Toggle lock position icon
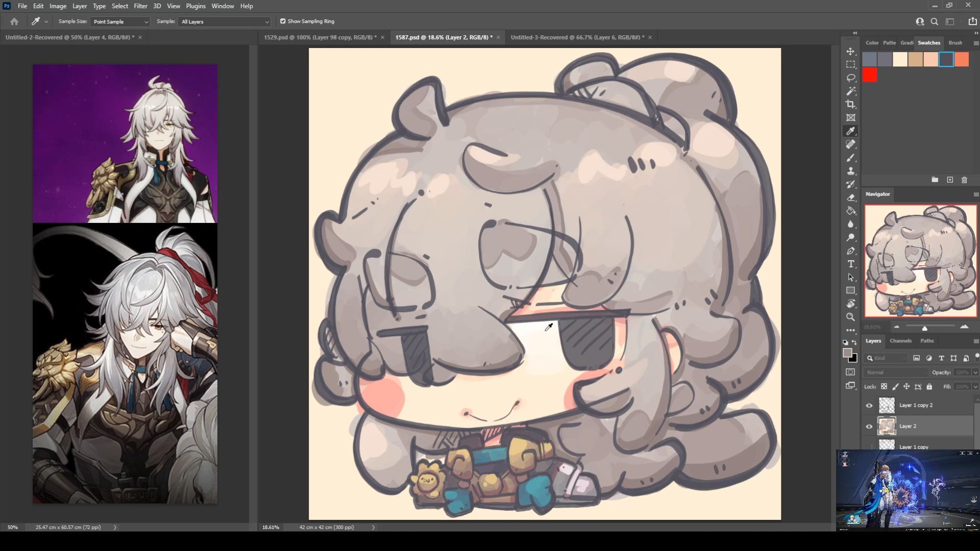 [906, 387]
